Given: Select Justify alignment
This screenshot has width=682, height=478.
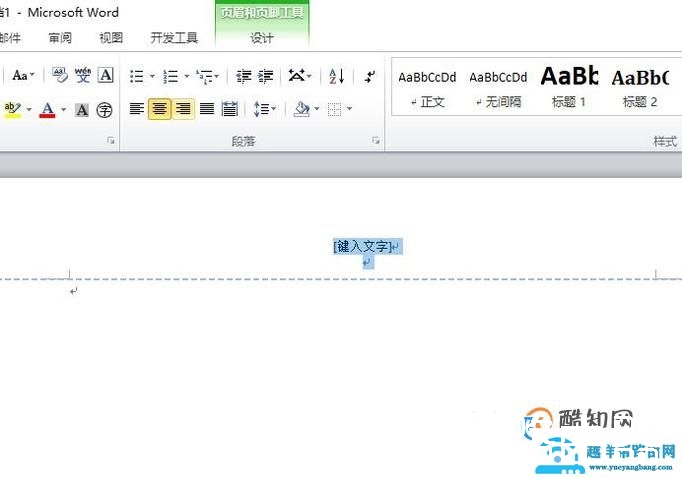Looking at the screenshot, I should tap(207, 109).
